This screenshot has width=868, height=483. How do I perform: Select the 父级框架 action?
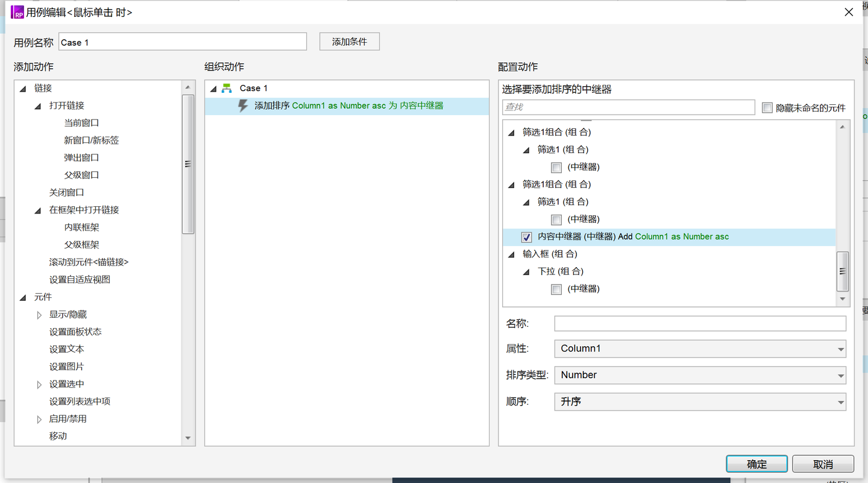click(x=81, y=245)
